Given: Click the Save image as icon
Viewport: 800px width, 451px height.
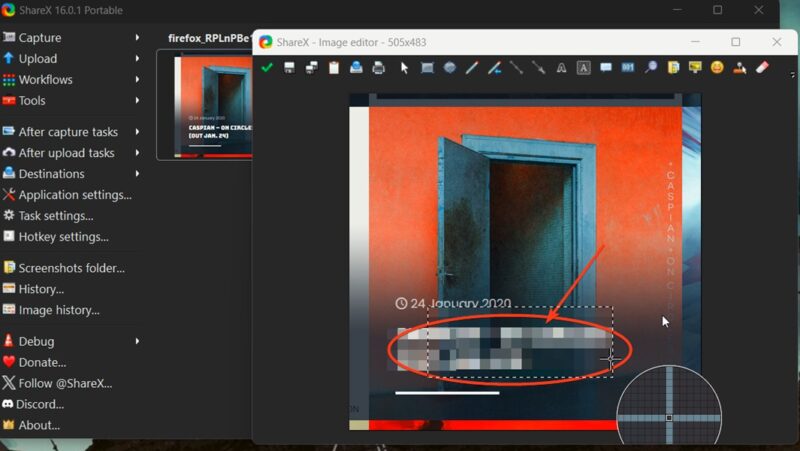Looking at the screenshot, I should tap(312, 67).
